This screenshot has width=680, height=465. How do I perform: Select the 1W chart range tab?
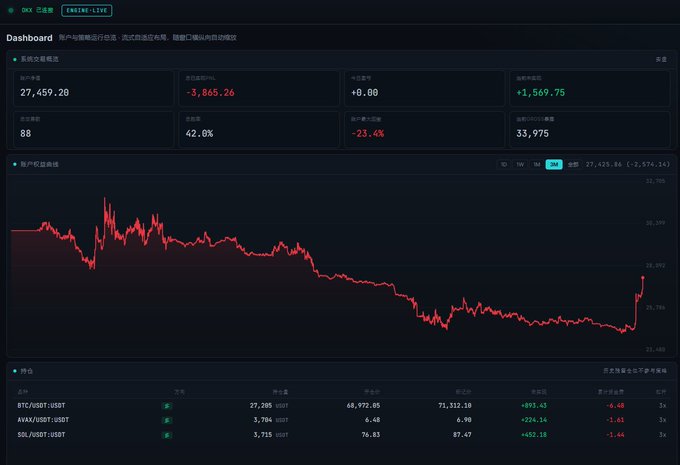coord(520,164)
